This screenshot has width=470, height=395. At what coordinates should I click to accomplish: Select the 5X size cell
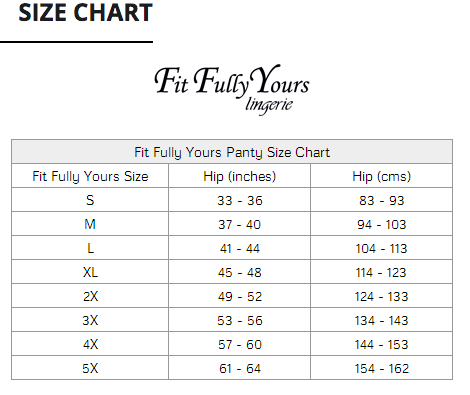pos(90,368)
